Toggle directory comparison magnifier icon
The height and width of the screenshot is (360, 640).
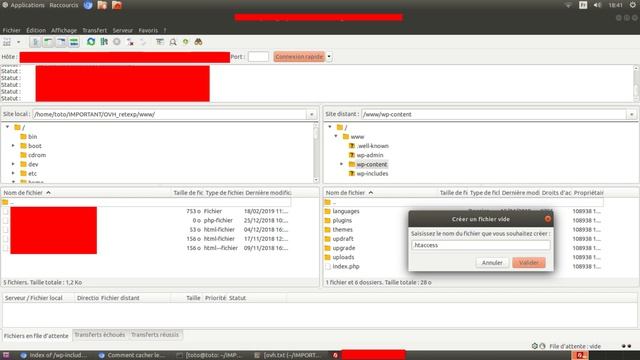pos(173,42)
